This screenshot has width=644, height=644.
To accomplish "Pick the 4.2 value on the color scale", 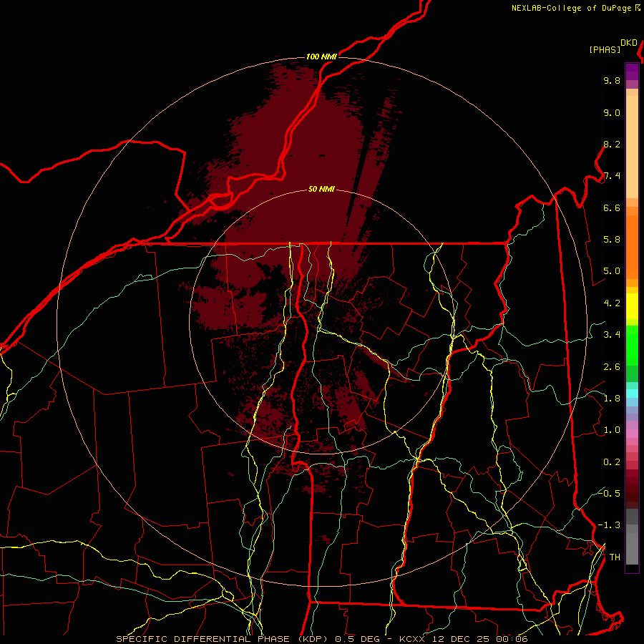I will point(612,303).
